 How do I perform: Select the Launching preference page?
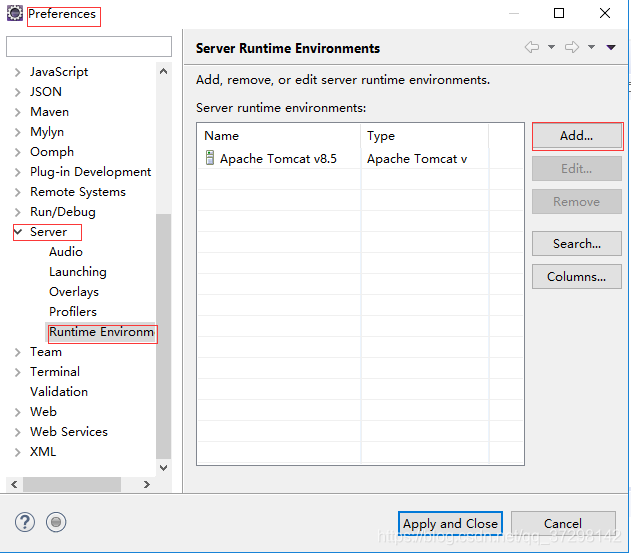78,272
